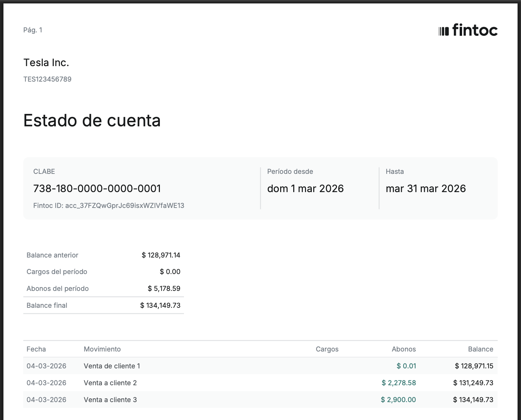Select the company name 'Tesla Inc.'
The image size is (521, 420).
click(46, 63)
